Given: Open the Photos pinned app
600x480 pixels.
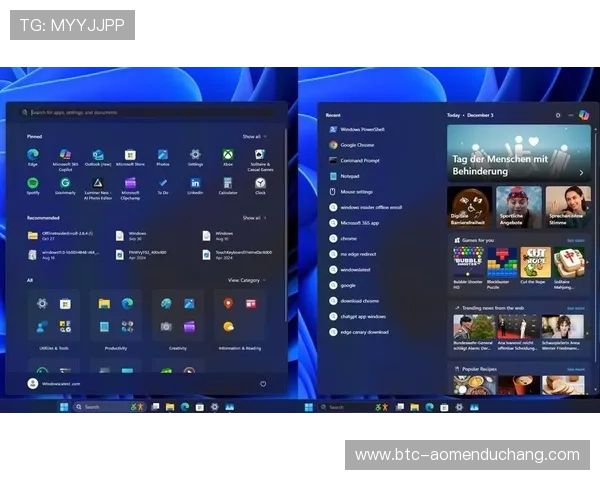Looking at the screenshot, I should pyautogui.click(x=163, y=156).
